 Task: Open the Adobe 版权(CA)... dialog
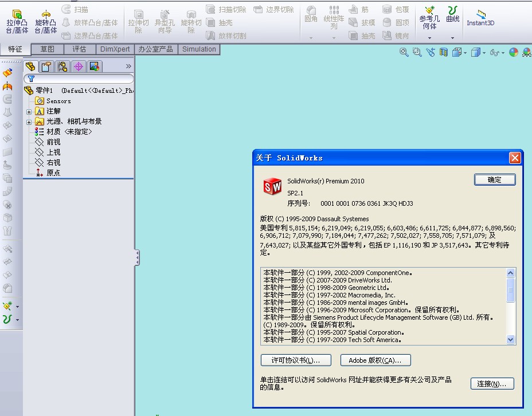[x=375, y=360]
